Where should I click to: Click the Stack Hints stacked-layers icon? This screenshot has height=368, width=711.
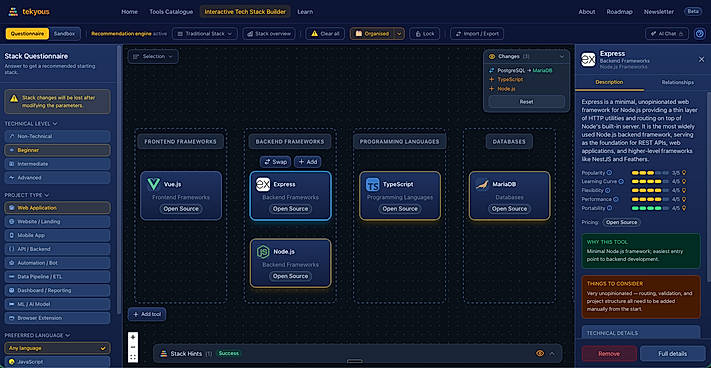[x=164, y=353]
